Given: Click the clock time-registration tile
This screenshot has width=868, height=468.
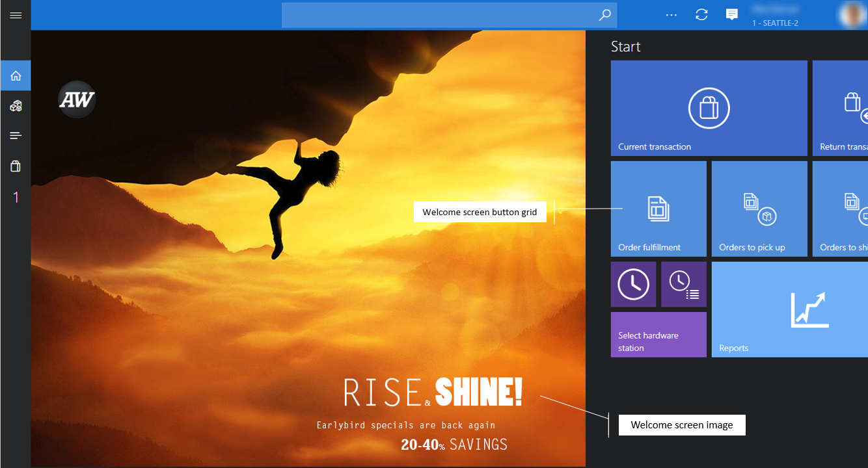Looking at the screenshot, I should pyautogui.click(x=633, y=284).
